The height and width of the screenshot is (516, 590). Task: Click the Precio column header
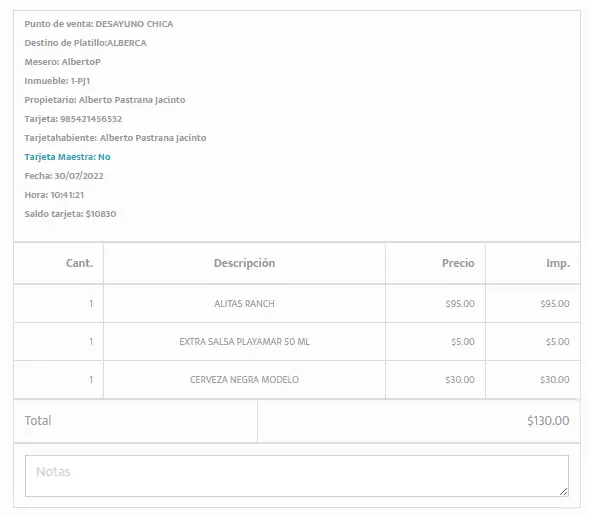(458, 263)
